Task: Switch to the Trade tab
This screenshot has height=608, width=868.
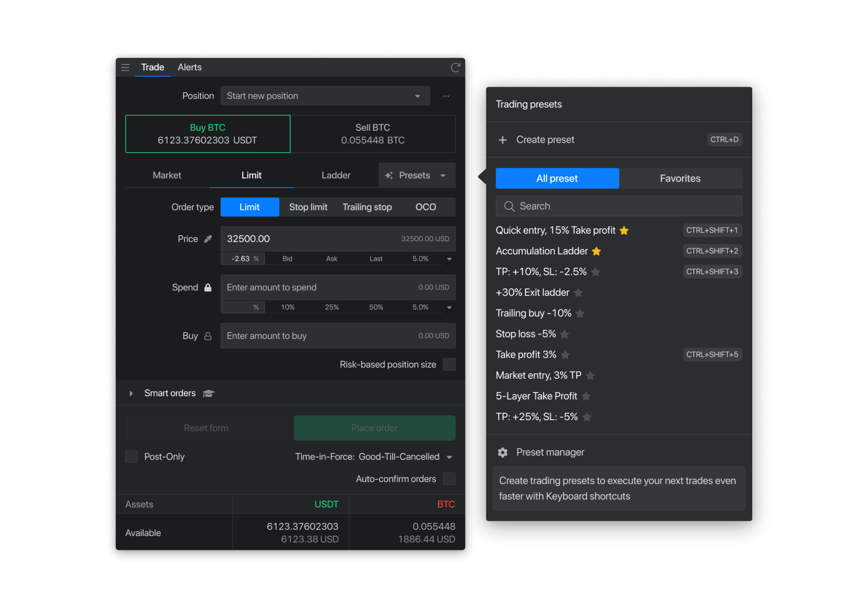Action: point(153,67)
